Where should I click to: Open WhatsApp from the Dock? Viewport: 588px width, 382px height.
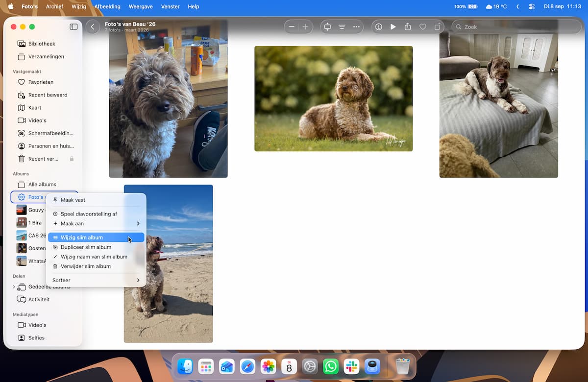(331, 366)
